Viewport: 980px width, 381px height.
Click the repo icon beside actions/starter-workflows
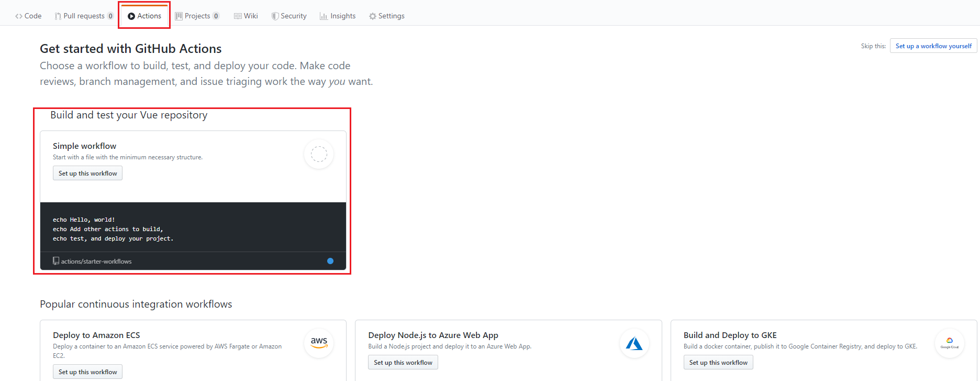click(56, 261)
